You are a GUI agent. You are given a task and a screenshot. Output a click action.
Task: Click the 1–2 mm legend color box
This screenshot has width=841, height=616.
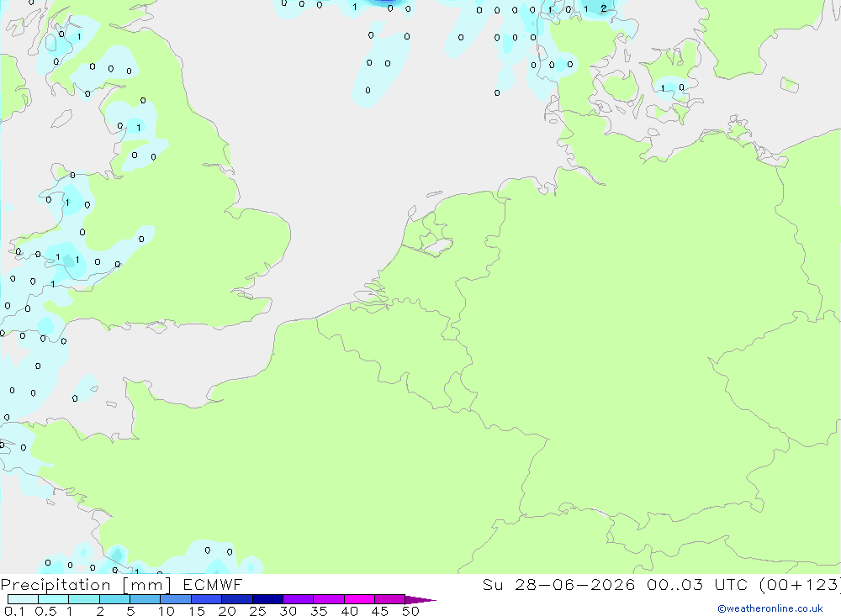pos(84,599)
